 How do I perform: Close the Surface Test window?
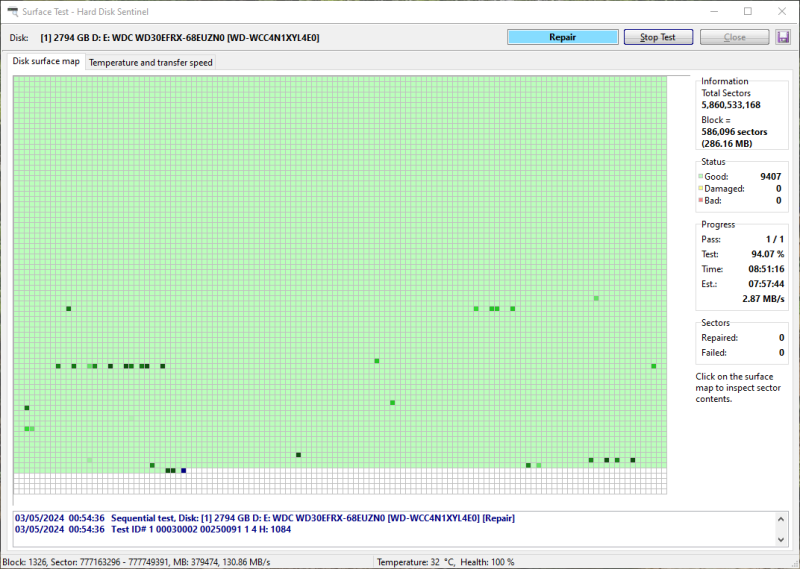pos(782,11)
